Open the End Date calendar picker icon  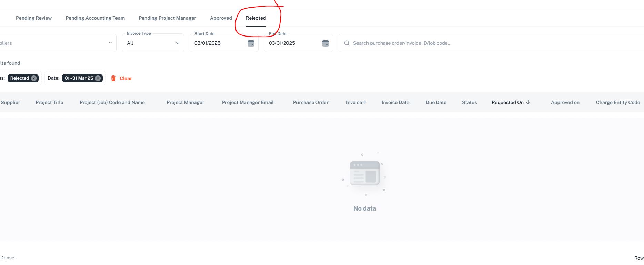point(325,43)
